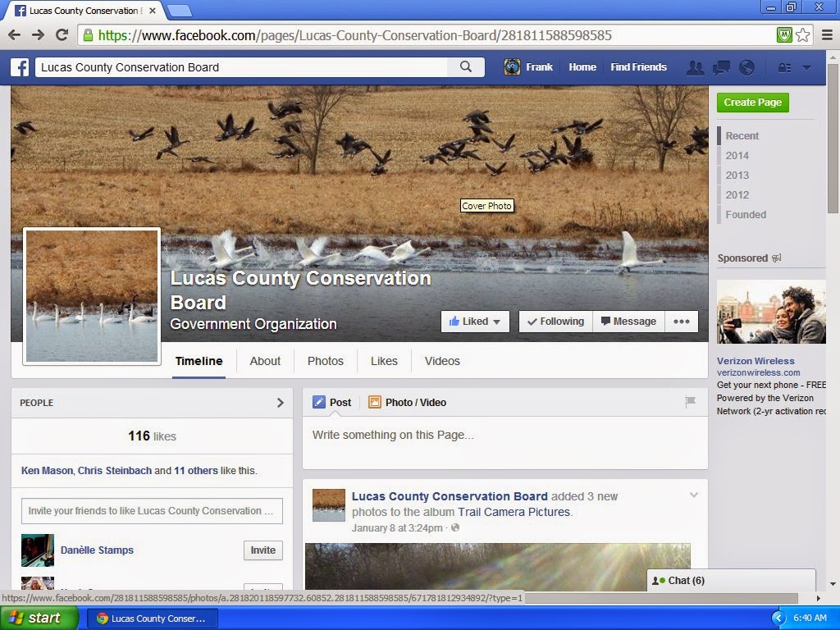The height and width of the screenshot is (630, 840).
Task: Open the privacy shortcuts icon
Action: (x=784, y=68)
